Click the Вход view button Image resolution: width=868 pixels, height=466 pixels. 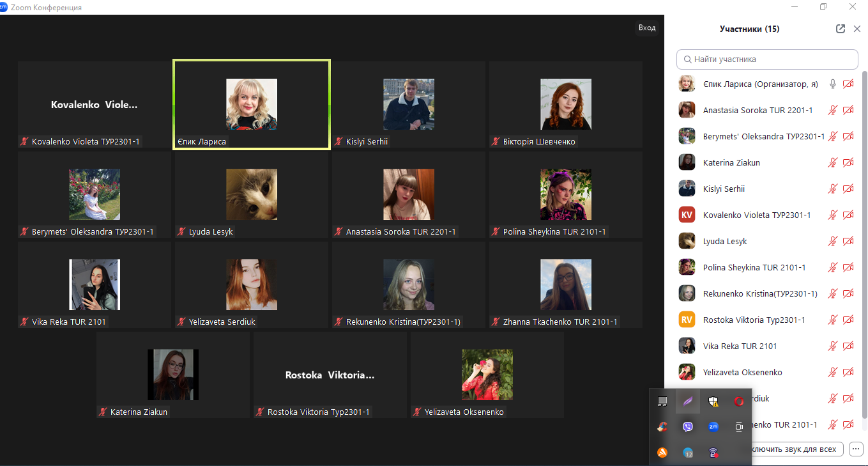647,27
